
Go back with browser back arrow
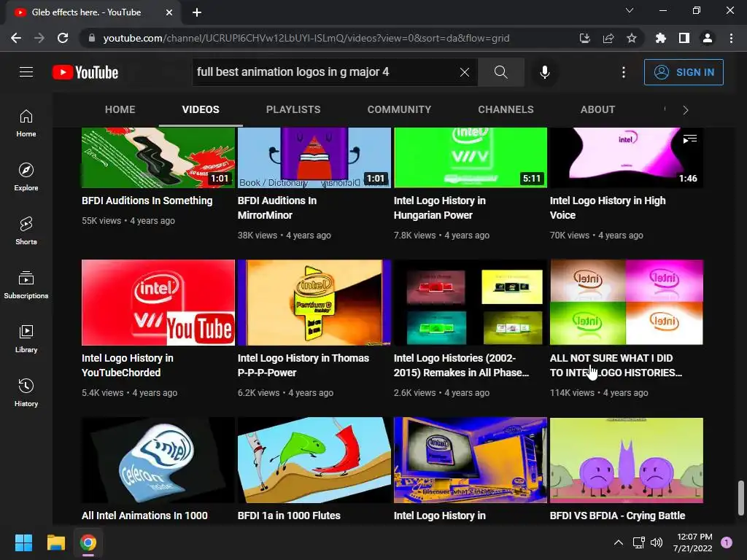[16, 38]
